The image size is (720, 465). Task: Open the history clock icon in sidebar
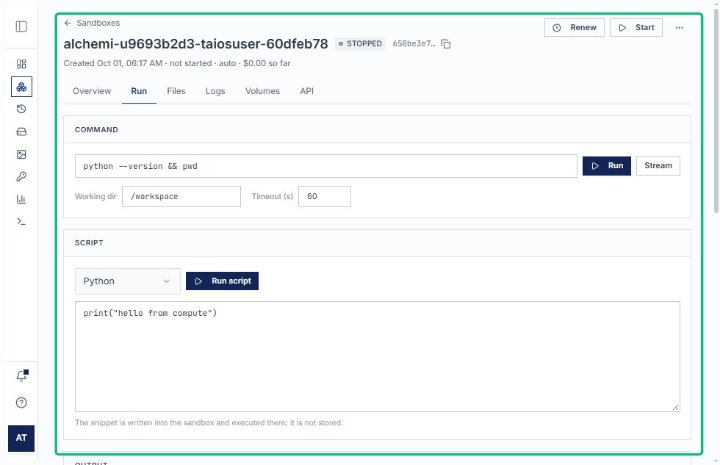21,109
